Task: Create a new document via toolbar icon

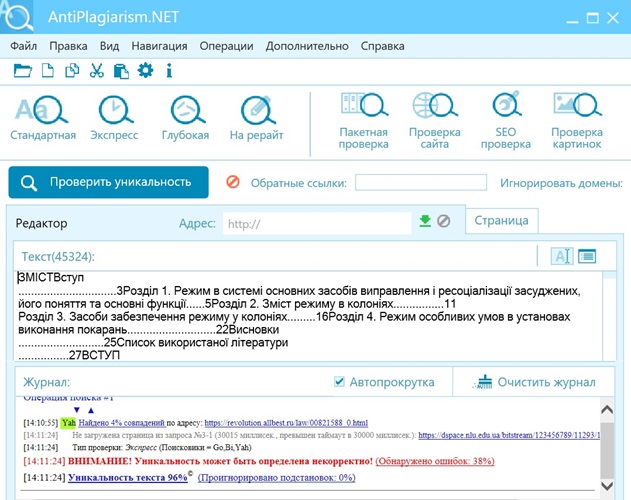Action: (47, 71)
